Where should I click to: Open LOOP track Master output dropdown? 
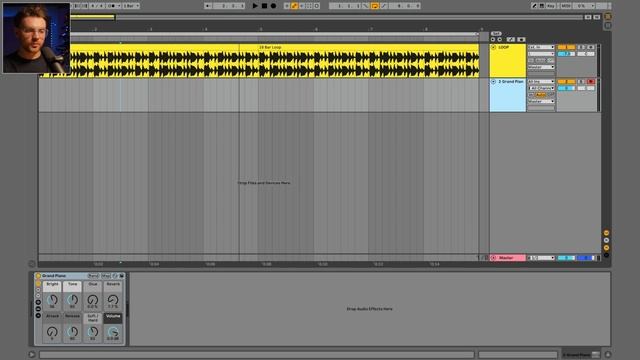pyautogui.click(x=541, y=67)
